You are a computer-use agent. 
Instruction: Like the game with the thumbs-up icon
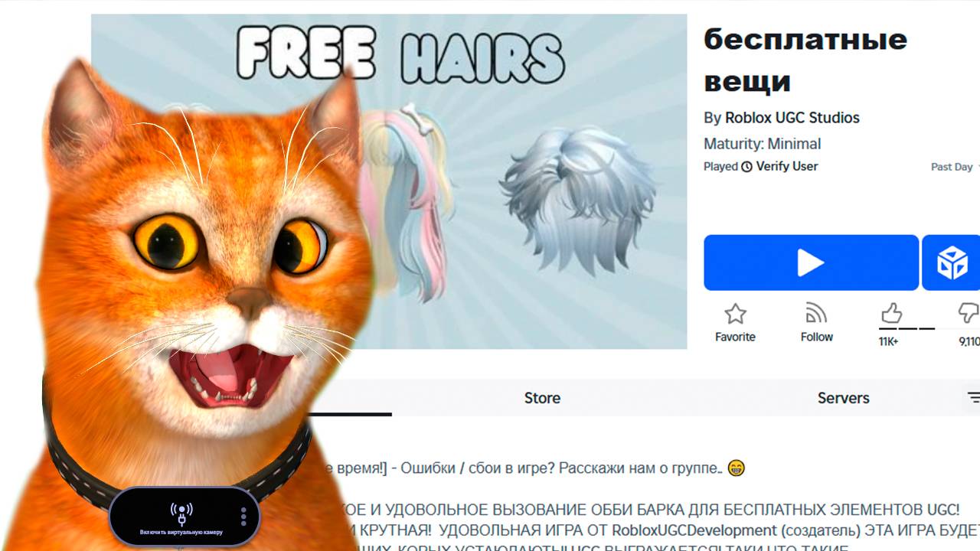point(891,313)
